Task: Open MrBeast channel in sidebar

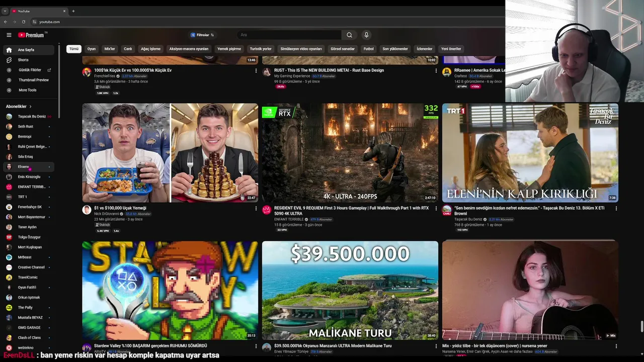Action: (29, 257)
